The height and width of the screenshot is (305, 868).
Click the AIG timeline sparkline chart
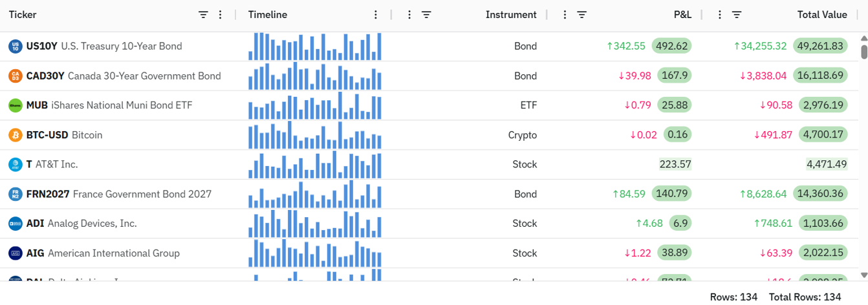pyautogui.click(x=315, y=253)
